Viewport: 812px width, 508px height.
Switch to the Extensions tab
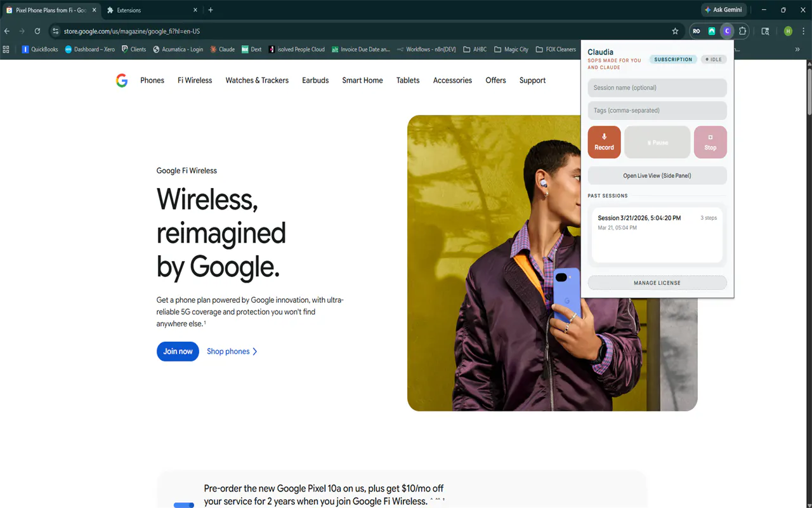pos(152,10)
